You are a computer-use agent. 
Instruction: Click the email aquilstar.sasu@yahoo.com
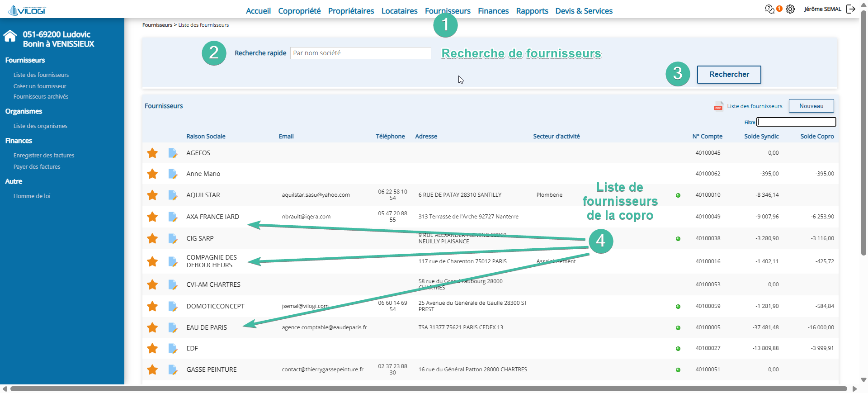(316, 195)
